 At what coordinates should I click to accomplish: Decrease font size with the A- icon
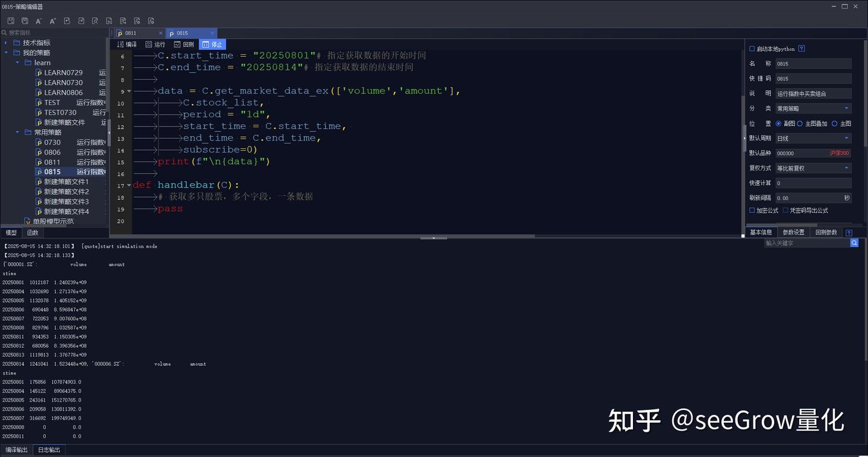pyautogui.click(x=38, y=20)
